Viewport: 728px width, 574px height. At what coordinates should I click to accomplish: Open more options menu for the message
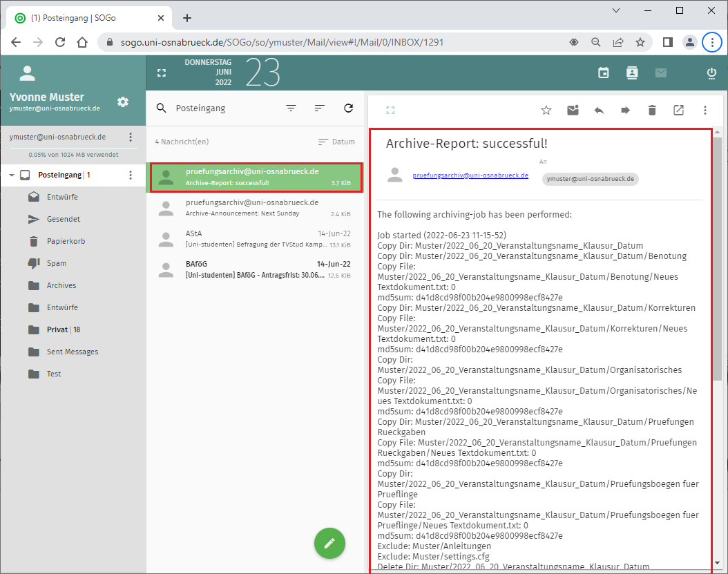705,110
